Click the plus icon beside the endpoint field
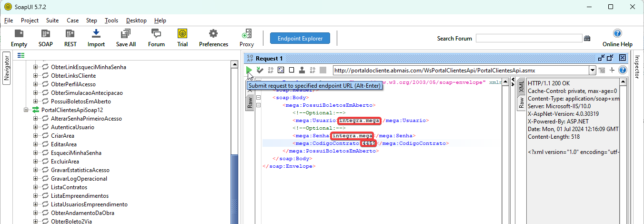The image size is (644, 224). click(x=612, y=70)
